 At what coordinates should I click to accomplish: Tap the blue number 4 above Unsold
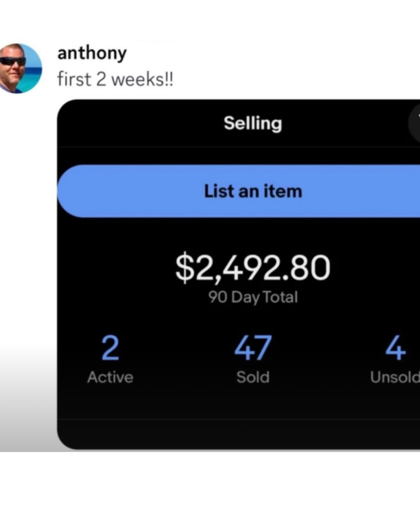pos(395,348)
